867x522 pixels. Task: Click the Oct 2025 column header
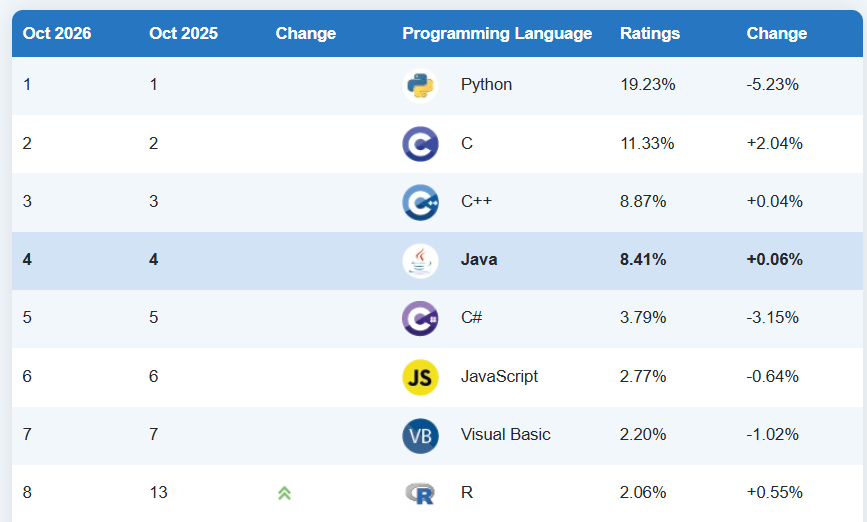(184, 33)
